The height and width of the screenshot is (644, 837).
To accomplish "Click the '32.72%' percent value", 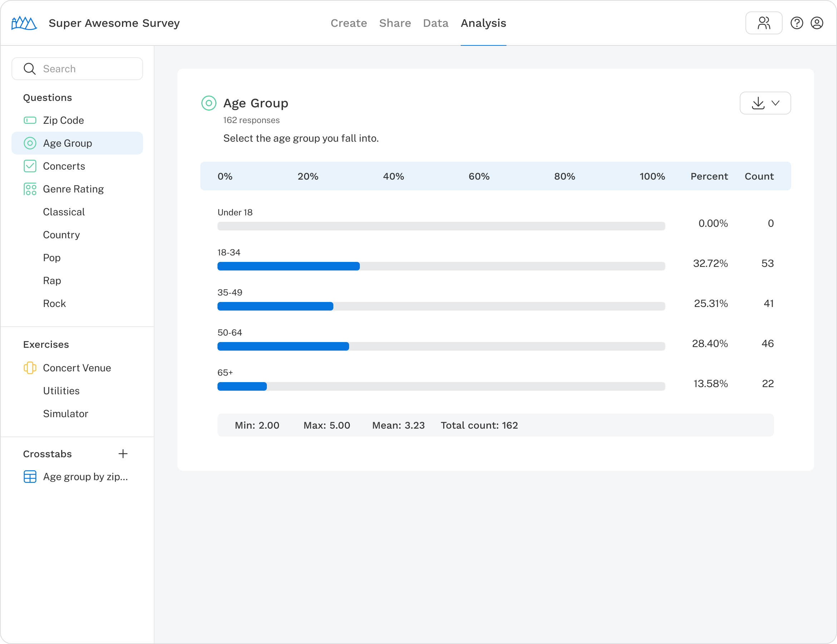I will point(710,263).
